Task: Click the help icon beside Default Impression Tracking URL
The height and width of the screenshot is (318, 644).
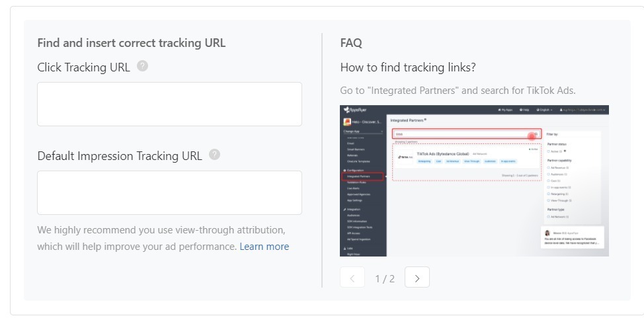Action: tap(214, 155)
